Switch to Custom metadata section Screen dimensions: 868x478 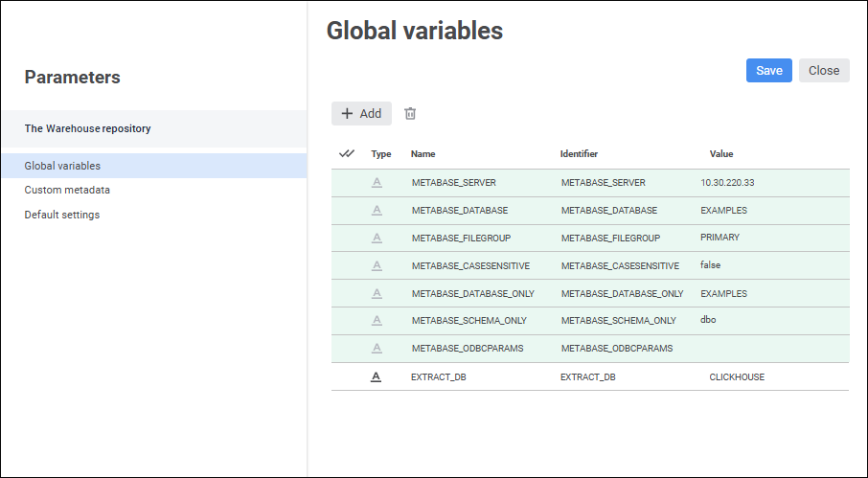(67, 190)
